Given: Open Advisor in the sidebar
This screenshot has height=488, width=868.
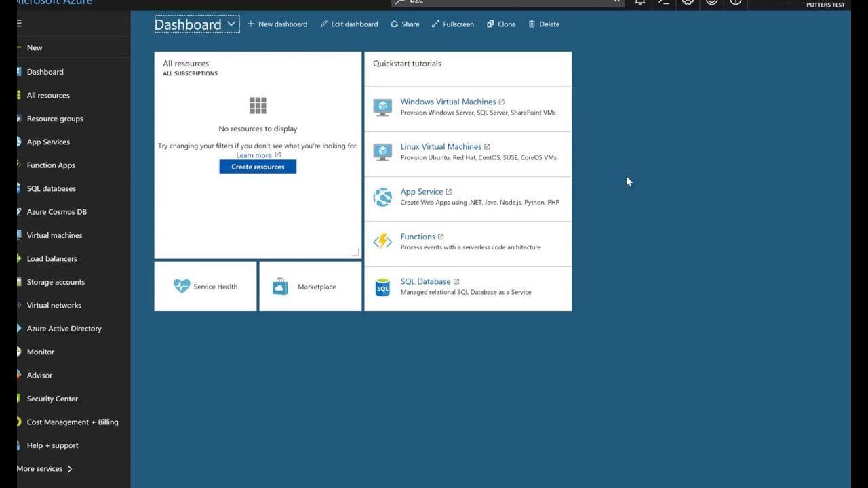Looking at the screenshot, I should (73, 375).
